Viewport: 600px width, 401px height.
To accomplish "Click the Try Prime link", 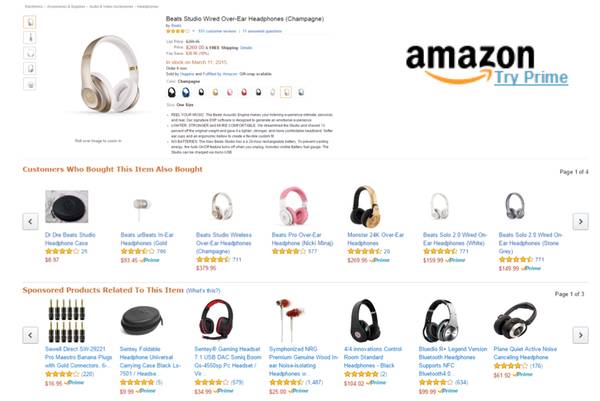I will coord(531,78).
